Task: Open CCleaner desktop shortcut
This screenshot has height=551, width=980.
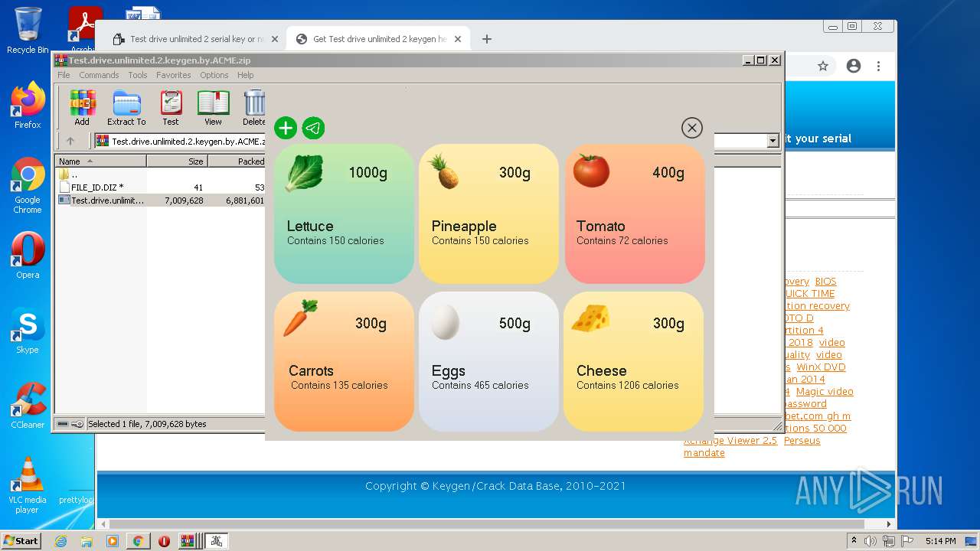Action: pyautogui.click(x=28, y=406)
